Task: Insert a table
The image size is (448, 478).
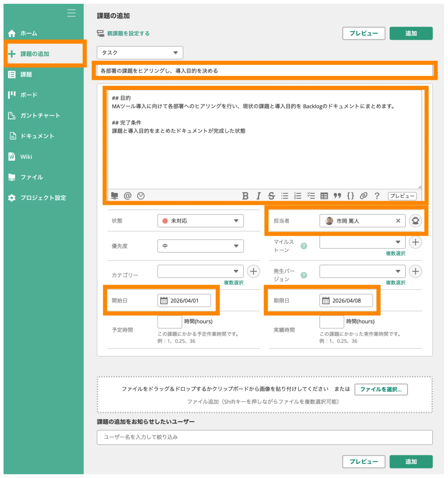Action: [x=324, y=196]
